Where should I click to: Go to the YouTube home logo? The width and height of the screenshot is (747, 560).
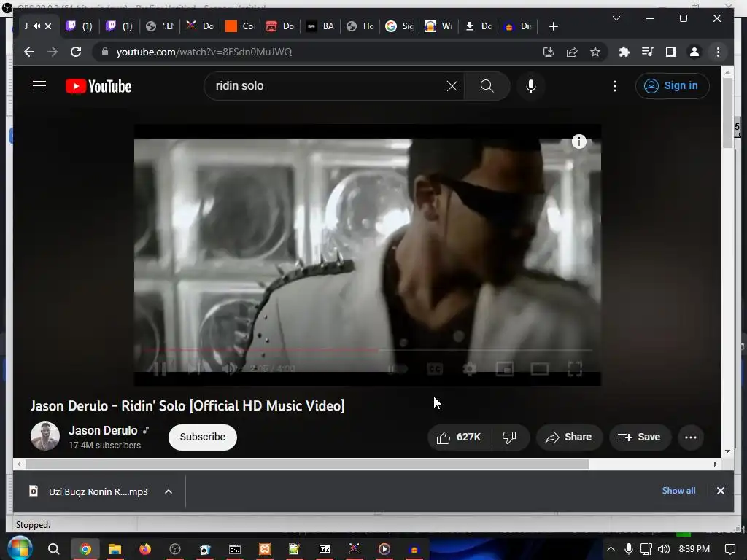tap(98, 86)
